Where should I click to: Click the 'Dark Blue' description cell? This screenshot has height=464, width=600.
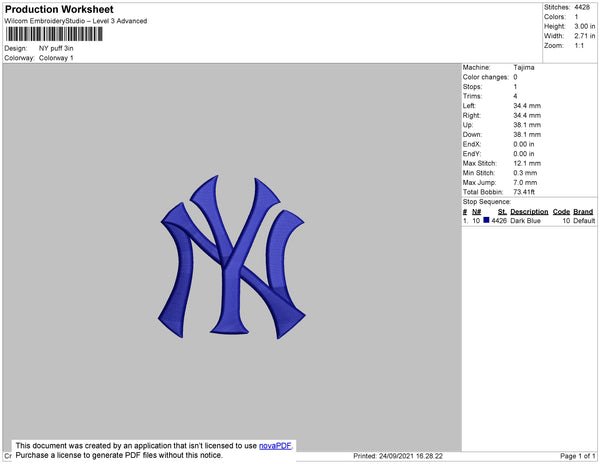point(525,221)
